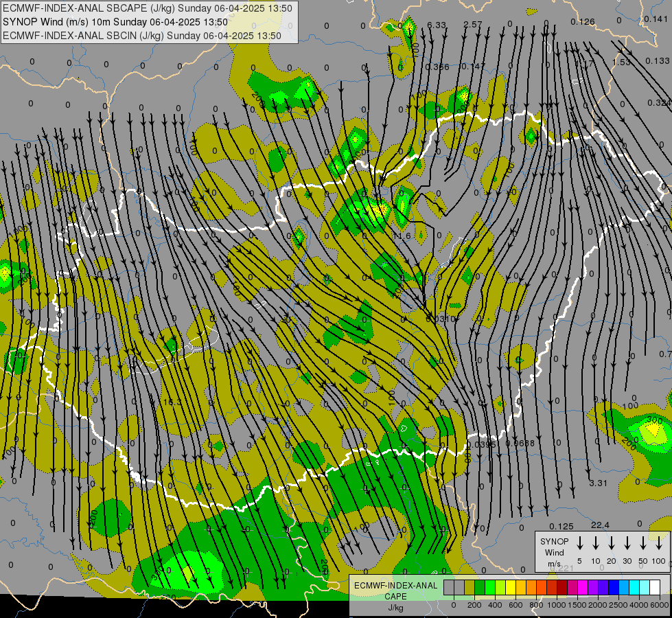
Task: Select the magenta CAPE legend swatch
Action: (583, 587)
